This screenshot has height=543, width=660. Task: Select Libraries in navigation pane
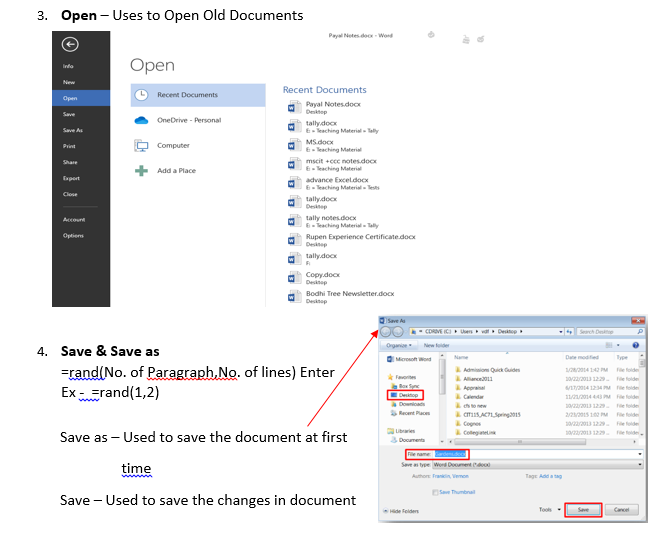pos(402,431)
